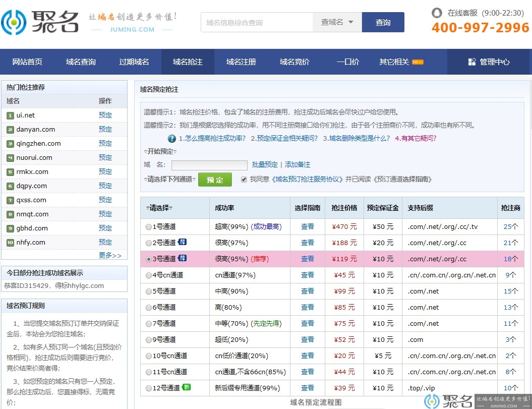Select the 5号通道 radio button
This screenshot has height=409, width=532.
pos(149,291)
